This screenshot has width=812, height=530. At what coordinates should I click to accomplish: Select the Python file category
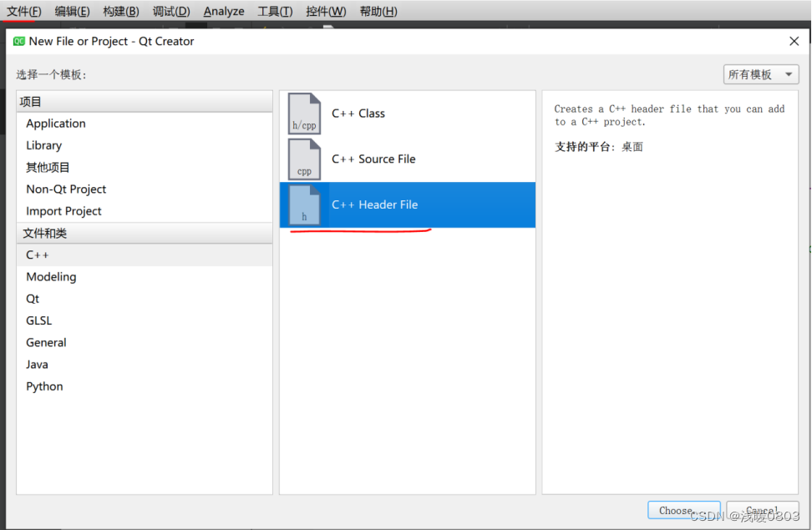tap(44, 386)
